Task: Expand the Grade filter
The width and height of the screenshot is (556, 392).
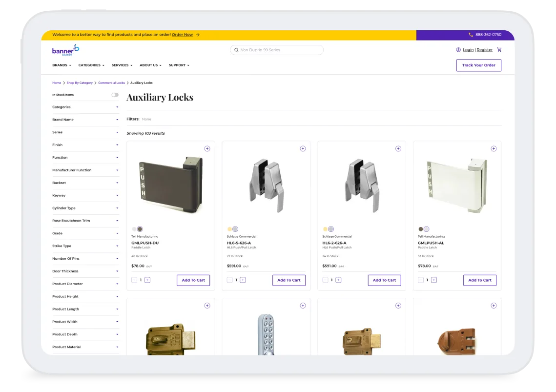Action: tap(85, 233)
